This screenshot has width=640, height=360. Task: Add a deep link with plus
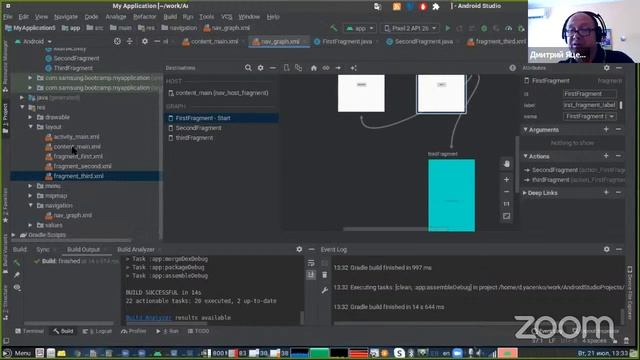coord(606,192)
